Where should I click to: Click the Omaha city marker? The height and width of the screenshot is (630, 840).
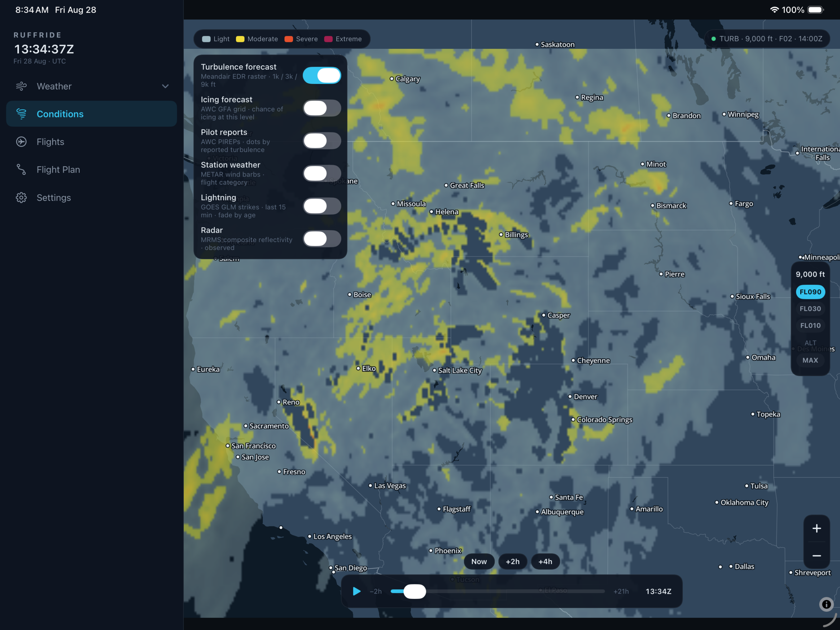tap(748, 357)
